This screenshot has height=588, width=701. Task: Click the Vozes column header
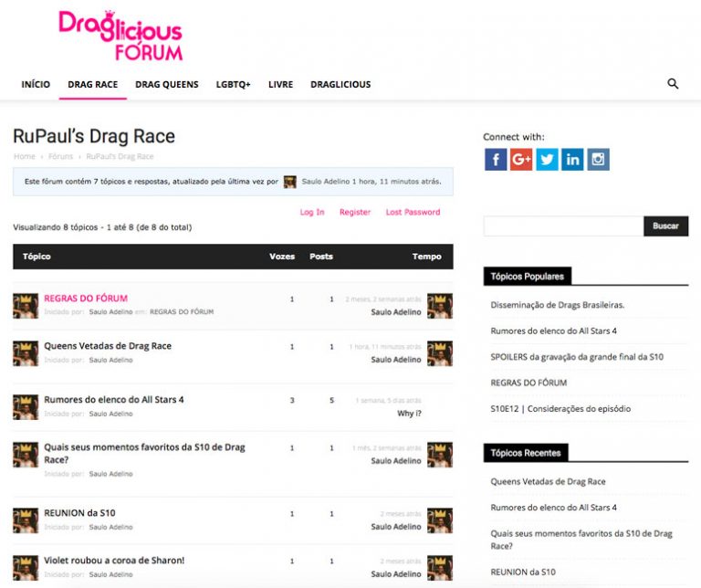coord(282,257)
